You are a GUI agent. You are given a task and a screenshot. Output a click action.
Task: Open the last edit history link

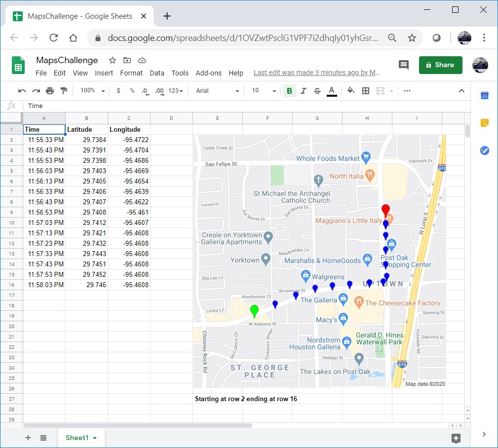tap(317, 73)
